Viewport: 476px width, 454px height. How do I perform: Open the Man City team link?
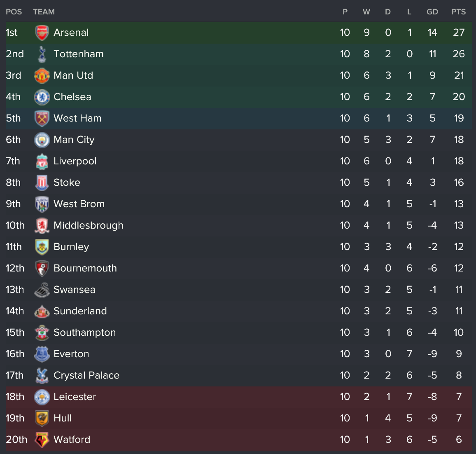(x=74, y=140)
